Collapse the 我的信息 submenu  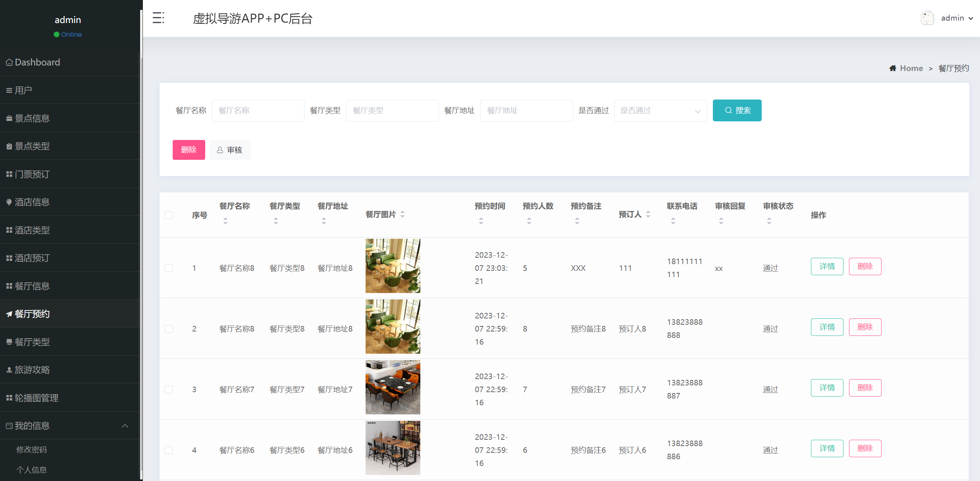pos(125,425)
